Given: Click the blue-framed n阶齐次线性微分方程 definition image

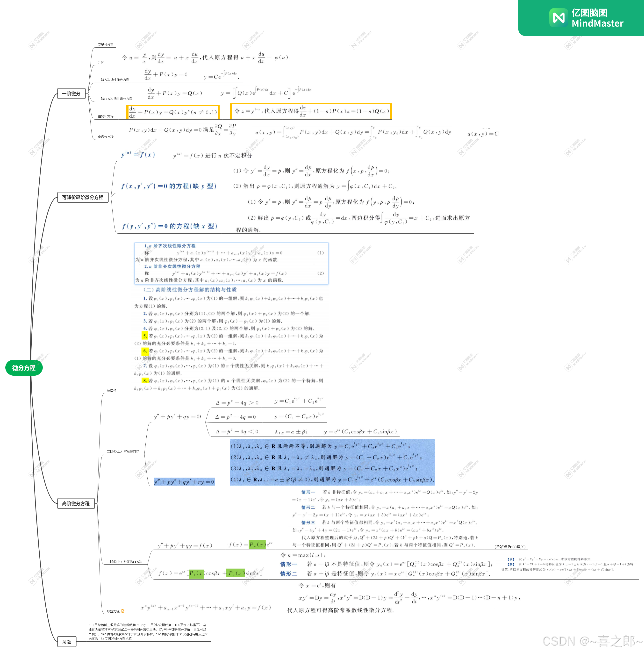Looking at the screenshot, I should (231, 263).
